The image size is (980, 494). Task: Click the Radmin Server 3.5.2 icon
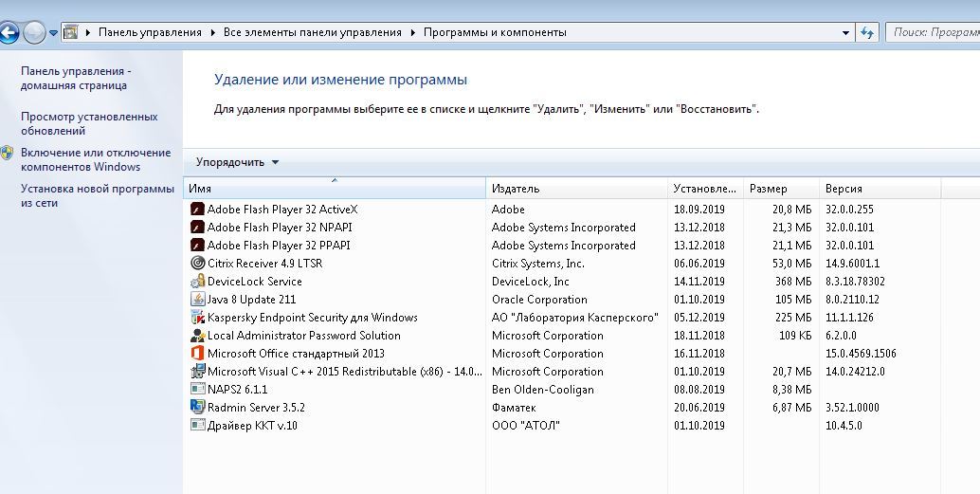(x=197, y=408)
